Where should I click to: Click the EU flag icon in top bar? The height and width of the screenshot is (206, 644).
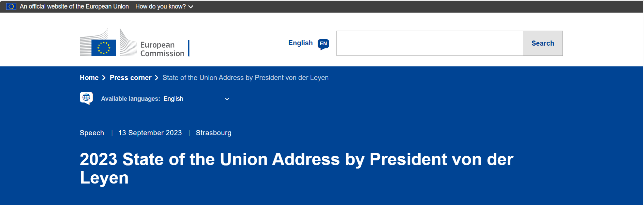coord(11,6)
